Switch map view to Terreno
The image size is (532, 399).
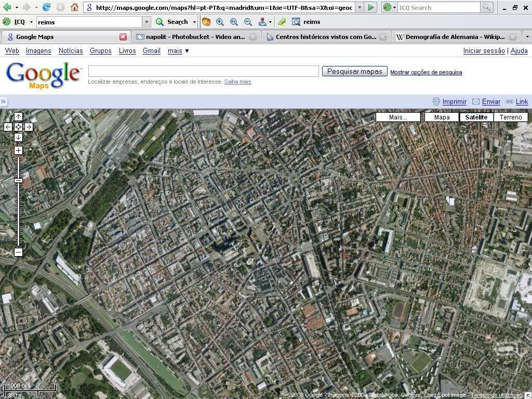click(511, 117)
